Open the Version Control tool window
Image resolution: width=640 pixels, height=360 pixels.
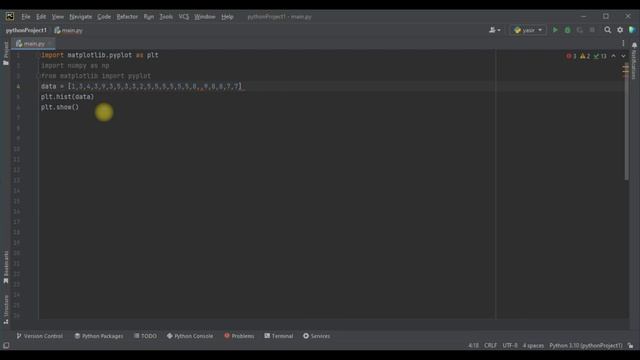39,336
